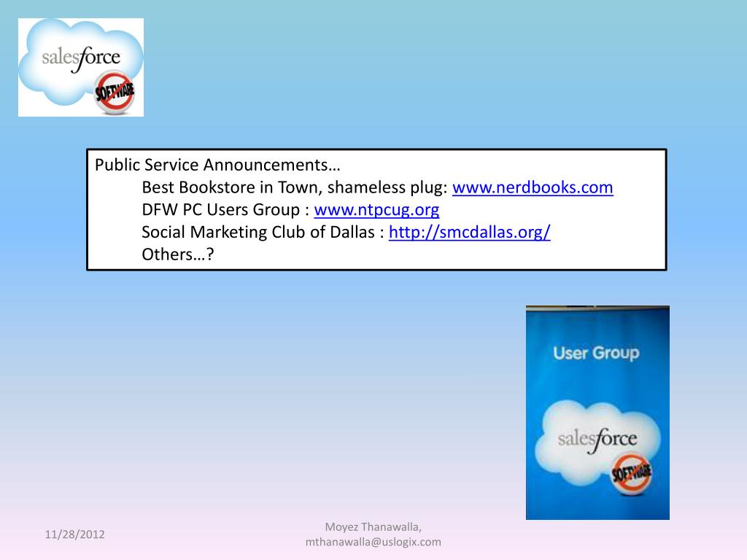Click the 'Public Service Announcements…' heading
The width and height of the screenshot is (747, 560).
click(217, 165)
